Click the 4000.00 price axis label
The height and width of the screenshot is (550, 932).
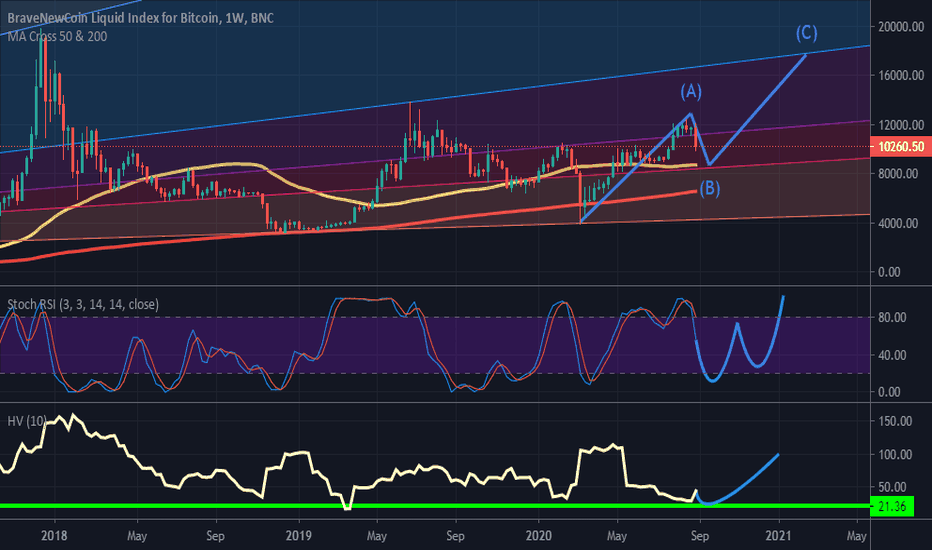(898, 223)
